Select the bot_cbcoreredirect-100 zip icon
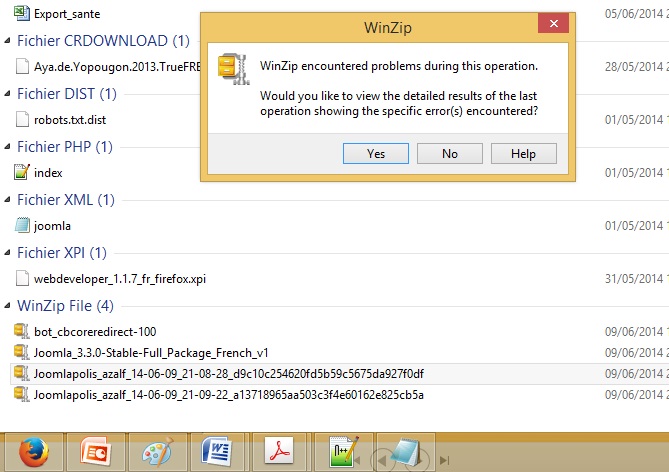The height and width of the screenshot is (472, 669). tap(21, 331)
